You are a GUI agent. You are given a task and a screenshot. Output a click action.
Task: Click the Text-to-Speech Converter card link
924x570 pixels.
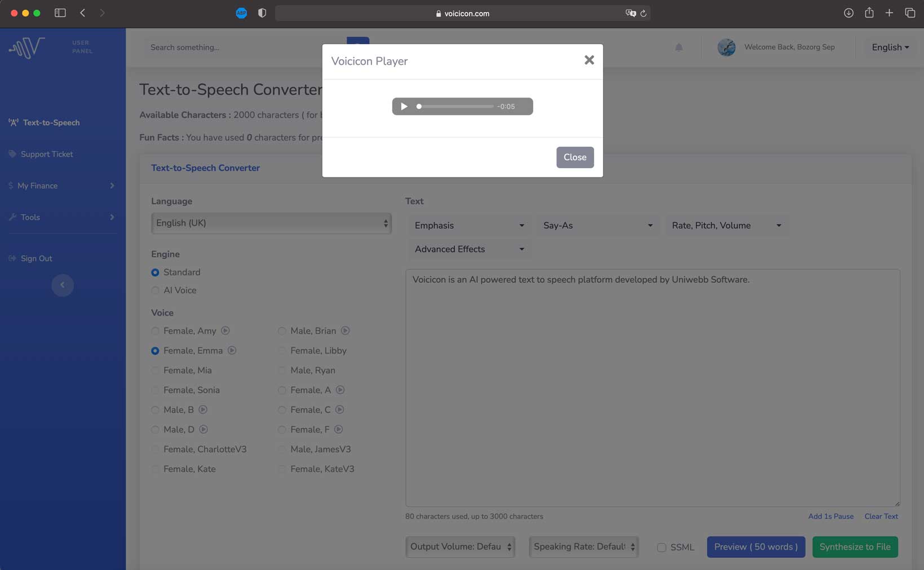(x=205, y=168)
